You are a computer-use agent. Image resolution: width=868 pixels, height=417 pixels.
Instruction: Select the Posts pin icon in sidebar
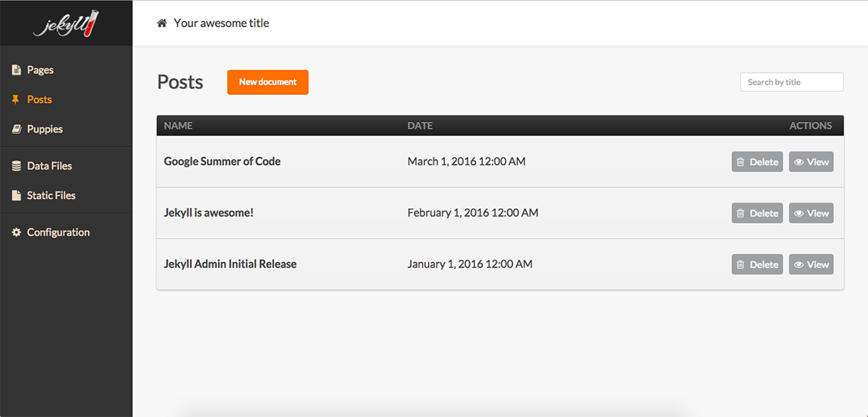15,99
